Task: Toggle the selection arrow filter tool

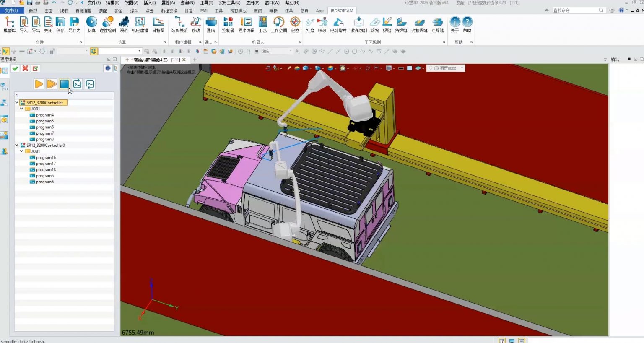Action: [x=5, y=51]
